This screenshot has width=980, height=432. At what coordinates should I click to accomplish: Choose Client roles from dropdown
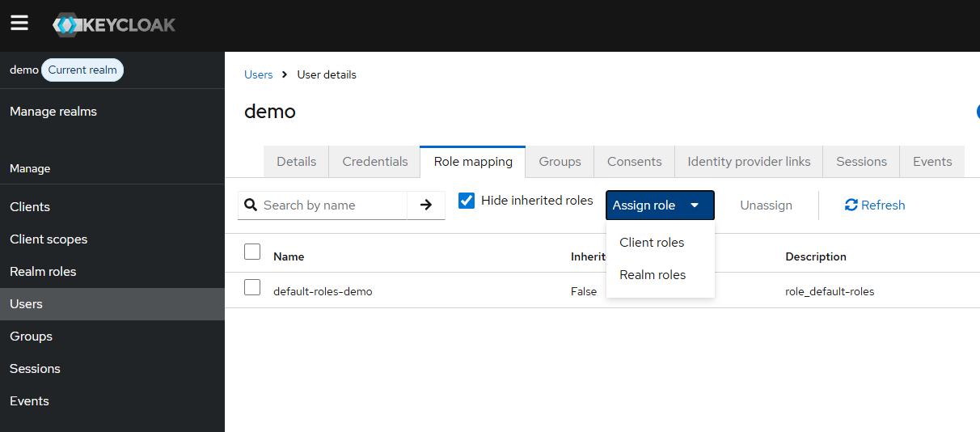point(660,243)
